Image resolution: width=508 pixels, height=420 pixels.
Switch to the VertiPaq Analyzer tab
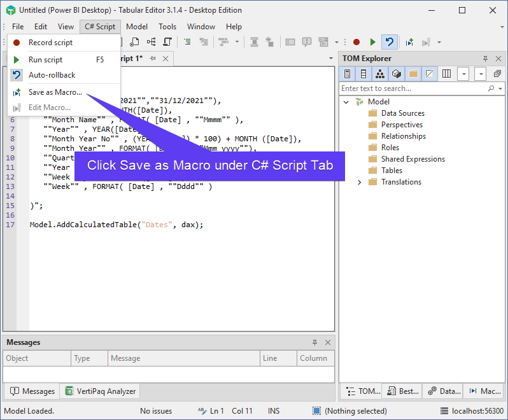(100, 391)
